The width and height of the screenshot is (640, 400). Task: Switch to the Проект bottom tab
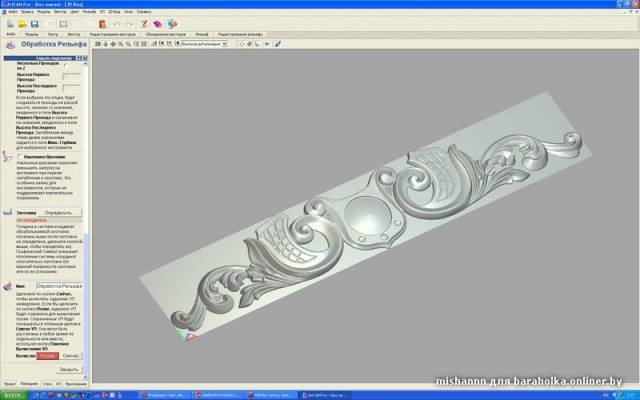(10, 384)
